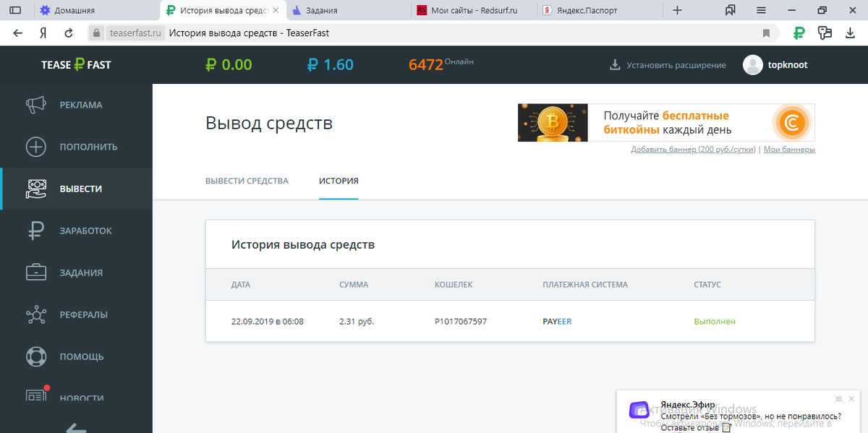Go back with browser back arrow

(x=17, y=33)
